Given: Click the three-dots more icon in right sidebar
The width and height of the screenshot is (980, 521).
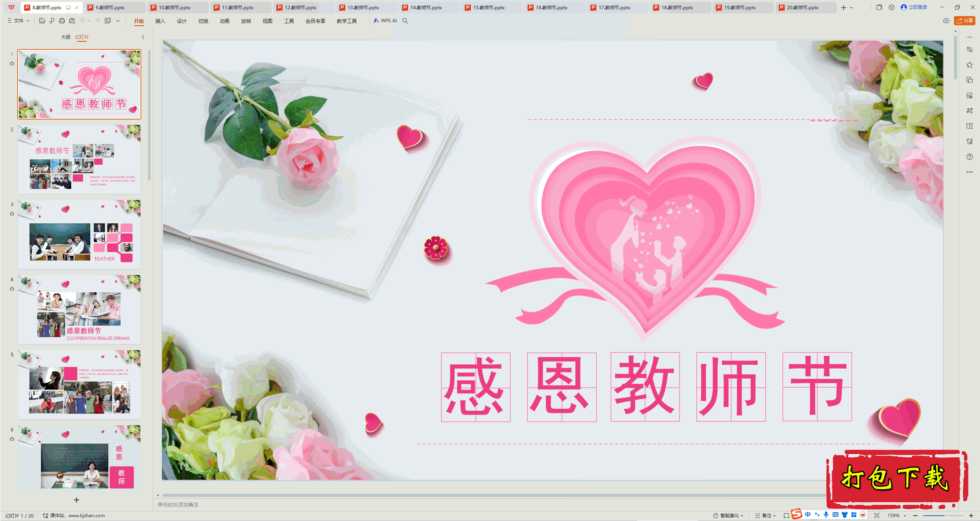Looking at the screenshot, I should (970, 172).
